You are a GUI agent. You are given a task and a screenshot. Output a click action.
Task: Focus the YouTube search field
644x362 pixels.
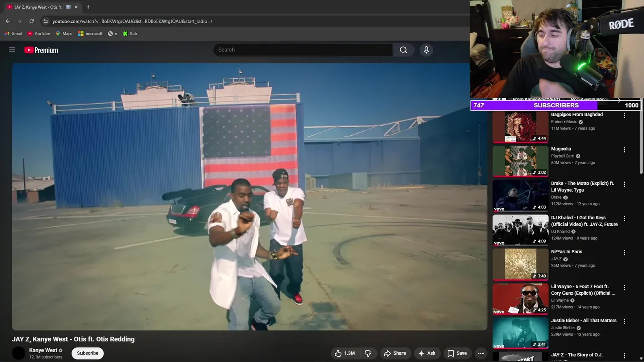[303, 50]
